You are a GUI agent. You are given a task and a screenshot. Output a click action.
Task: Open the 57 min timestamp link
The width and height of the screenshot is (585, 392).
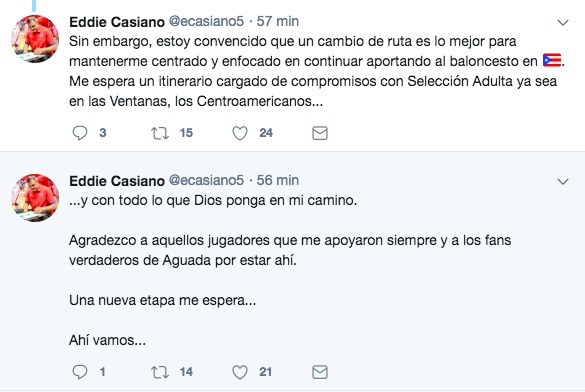pyautogui.click(x=278, y=21)
